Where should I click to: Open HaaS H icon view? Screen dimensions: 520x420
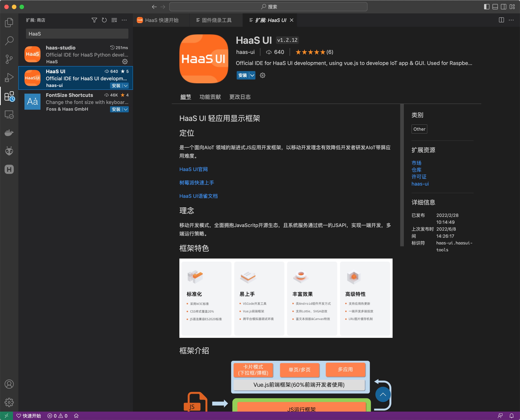pos(9,169)
